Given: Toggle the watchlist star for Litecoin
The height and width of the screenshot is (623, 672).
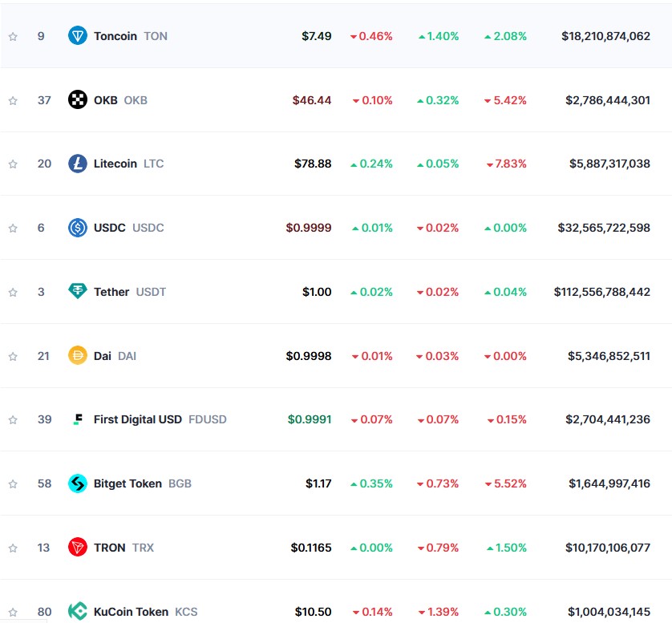Looking at the screenshot, I should 13,164.
